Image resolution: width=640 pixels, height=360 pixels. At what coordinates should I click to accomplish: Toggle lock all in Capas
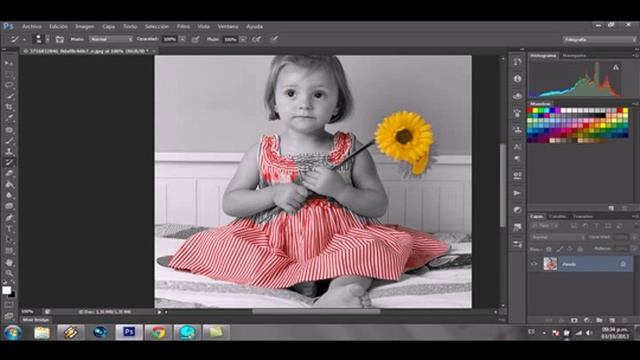coord(580,249)
